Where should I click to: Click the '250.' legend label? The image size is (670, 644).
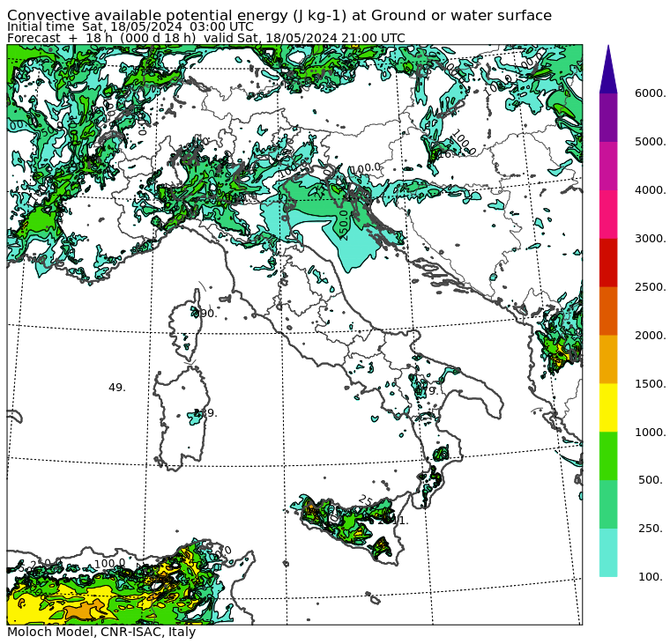coord(651,529)
